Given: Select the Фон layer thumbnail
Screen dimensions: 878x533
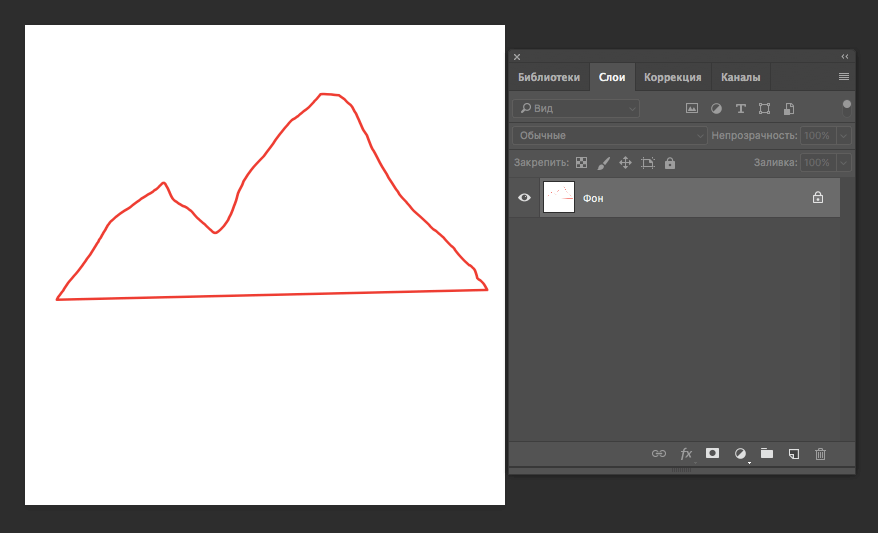Looking at the screenshot, I should click(x=558, y=198).
